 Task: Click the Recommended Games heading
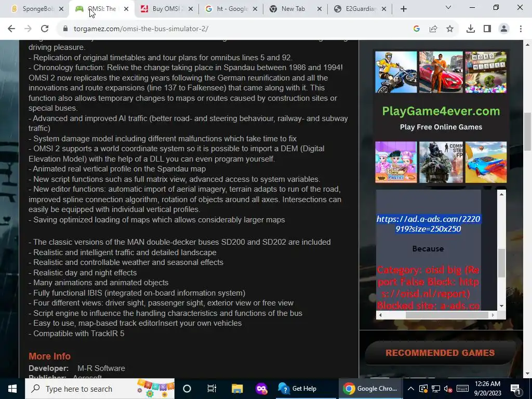(440, 353)
